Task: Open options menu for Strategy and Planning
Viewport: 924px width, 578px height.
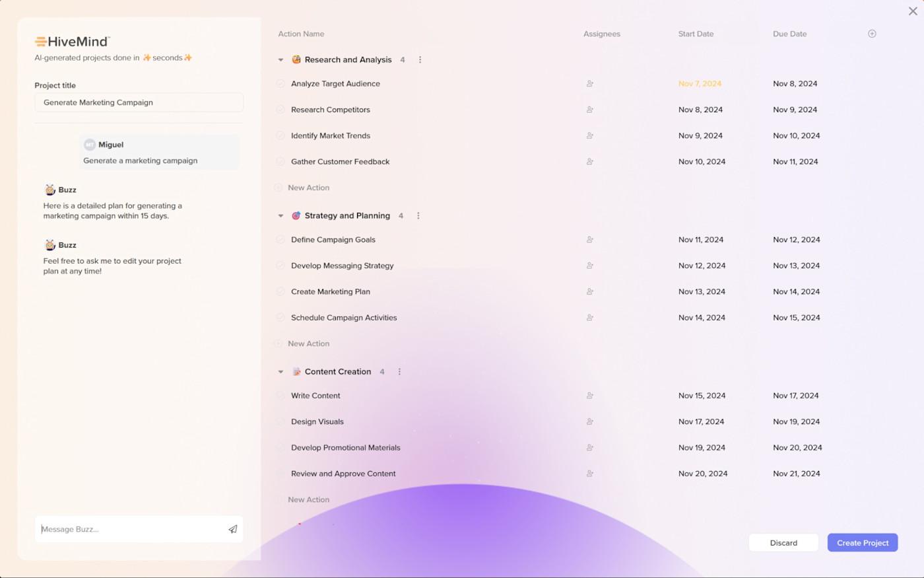Action: pyautogui.click(x=418, y=215)
